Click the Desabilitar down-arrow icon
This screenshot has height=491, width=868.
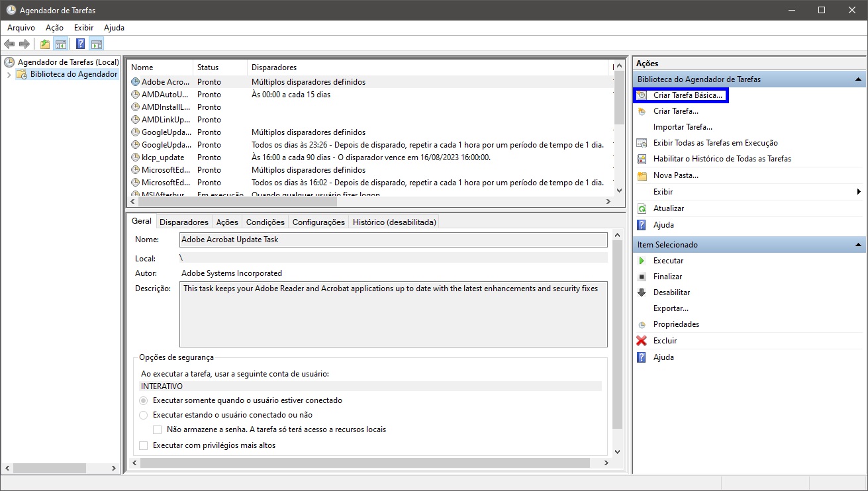pos(641,292)
